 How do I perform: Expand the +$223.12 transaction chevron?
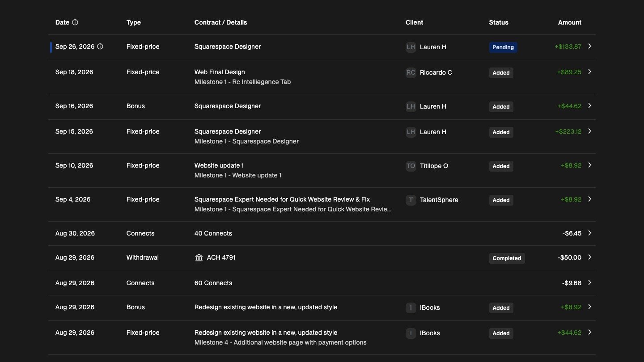tap(589, 131)
